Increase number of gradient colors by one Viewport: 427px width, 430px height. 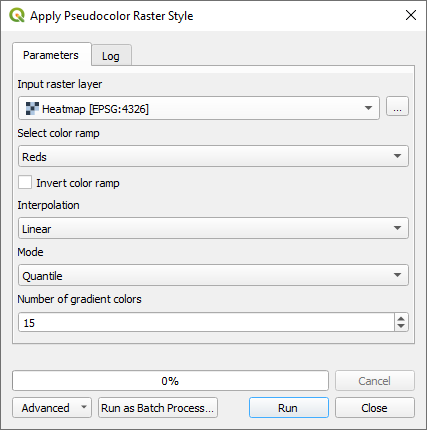click(401, 318)
